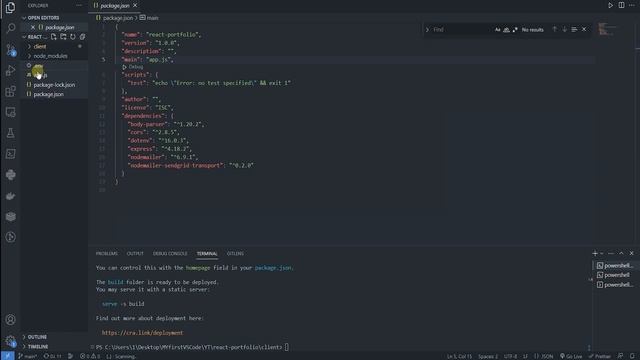Switch to the DEBUG CONSOLE tab
The image size is (640, 360).
click(170, 253)
